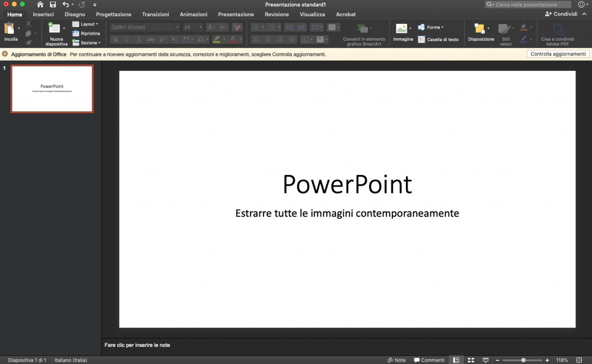
Task: Open the Transizioni tab
Action: pos(155,14)
